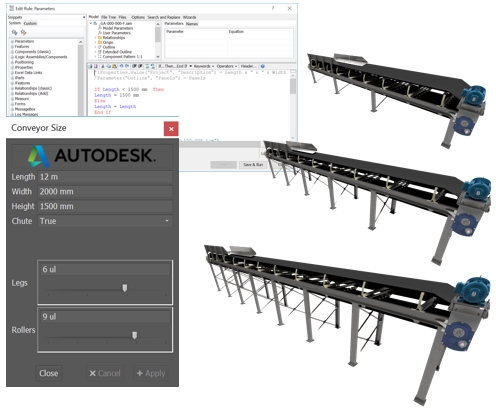Click the Close button on Conveyor Size form
Screen dimensions: 496x409
click(49, 373)
